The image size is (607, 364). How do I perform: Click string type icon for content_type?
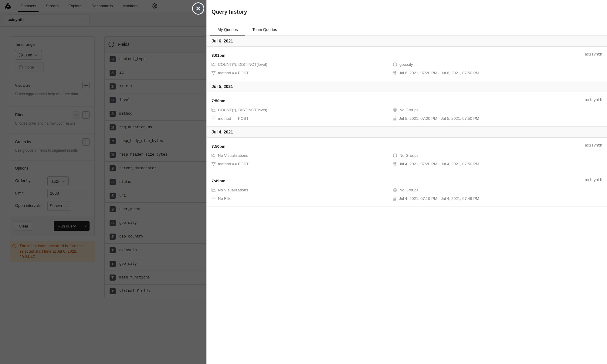pos(113,59)
